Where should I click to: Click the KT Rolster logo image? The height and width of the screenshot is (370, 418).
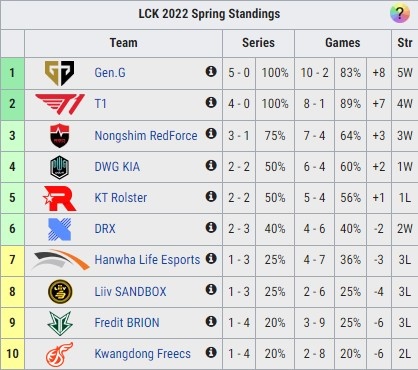click(x=60, y=198)
